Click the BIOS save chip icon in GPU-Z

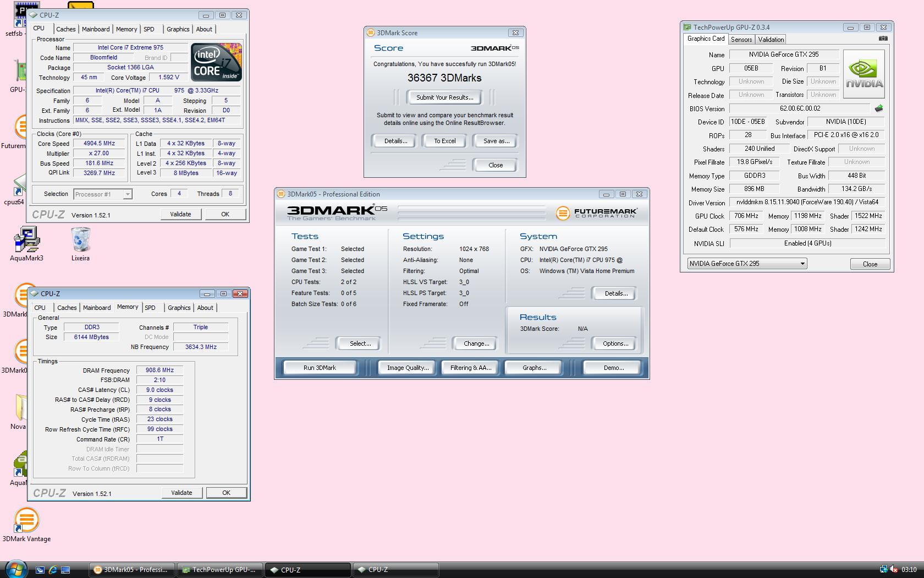pyautogui.click(x=878, y=108)
